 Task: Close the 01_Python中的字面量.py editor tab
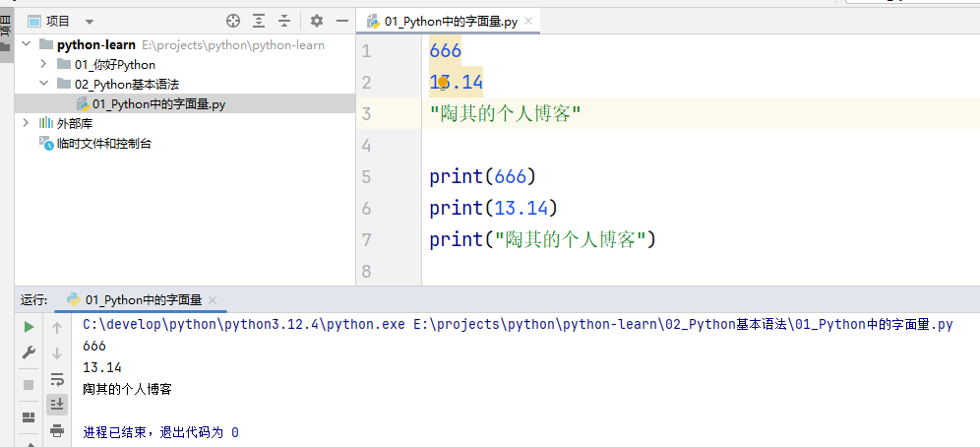tap(528, 21)
